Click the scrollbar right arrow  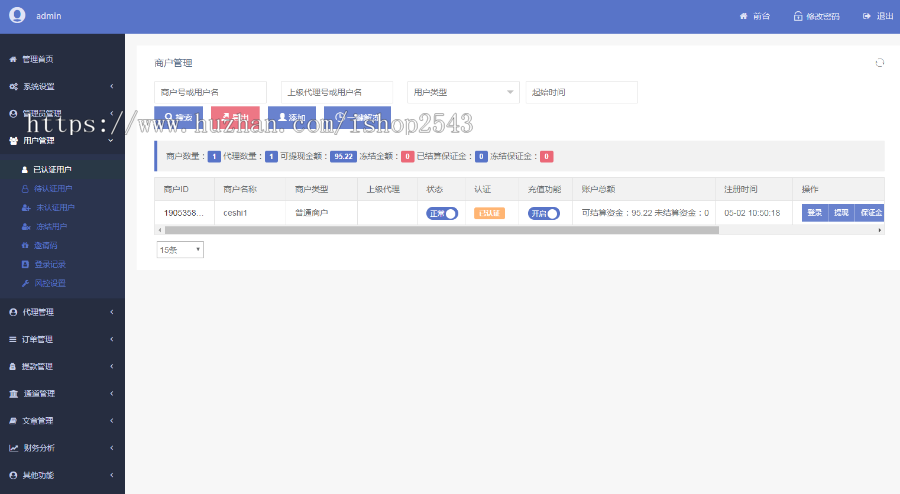click(x=880, y=230)
